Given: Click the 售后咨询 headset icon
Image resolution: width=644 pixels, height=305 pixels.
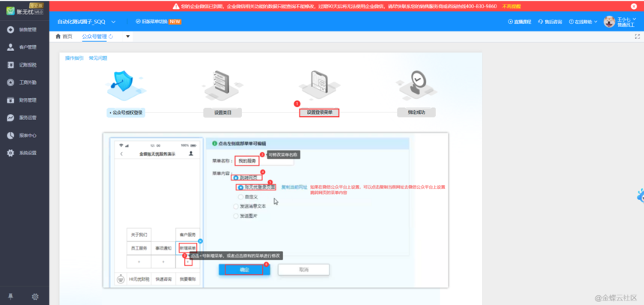Looking at the screenshot, I should pos(541,22).
